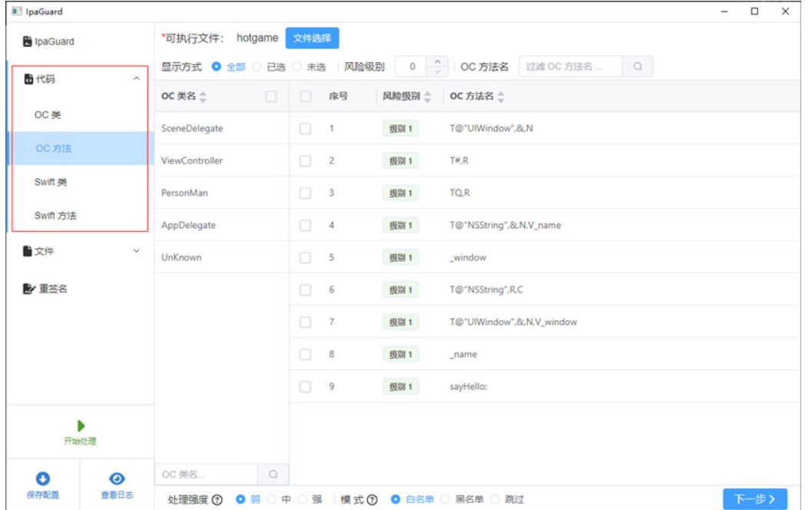
Task: Open the Swift 方法 menu item
Action: pos(81,216)
